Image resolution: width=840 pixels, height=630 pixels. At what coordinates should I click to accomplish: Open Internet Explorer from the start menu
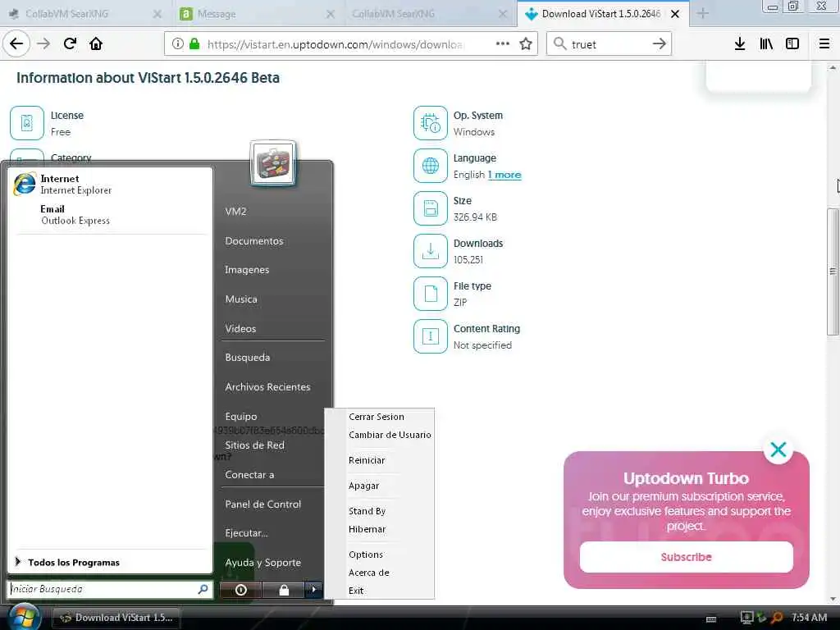coord(111,185)
